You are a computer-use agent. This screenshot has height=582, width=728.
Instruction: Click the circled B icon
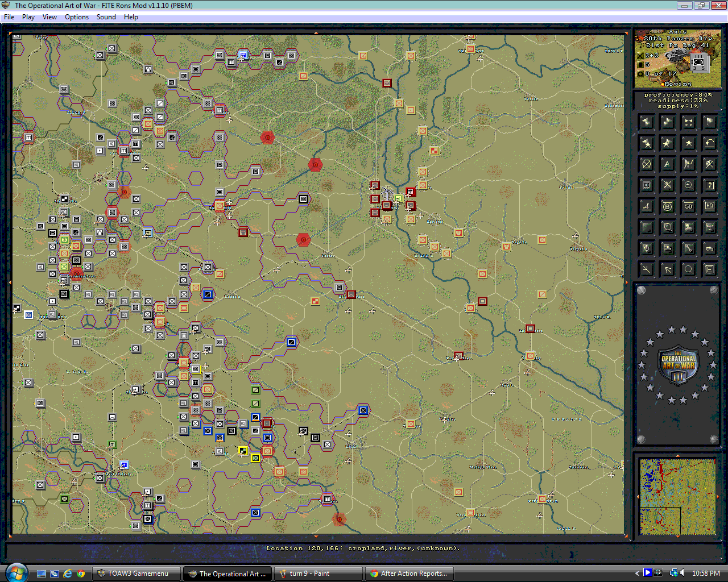[668, 206]
